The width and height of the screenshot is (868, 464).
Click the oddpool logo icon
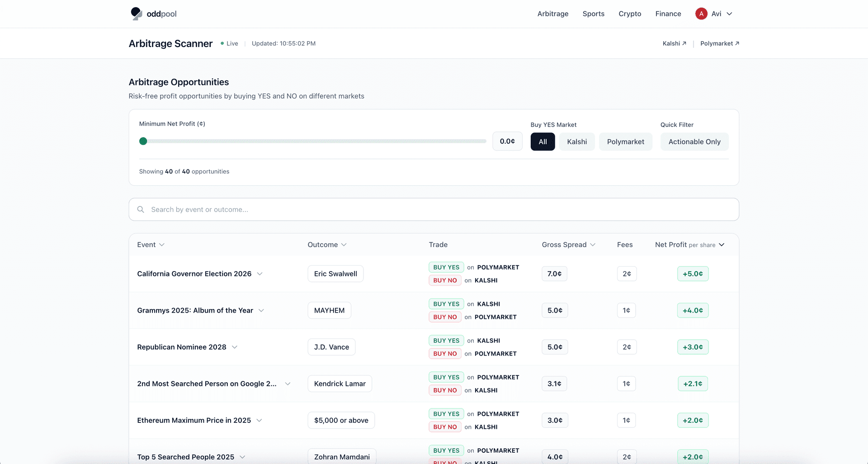(x=136, y=14)
